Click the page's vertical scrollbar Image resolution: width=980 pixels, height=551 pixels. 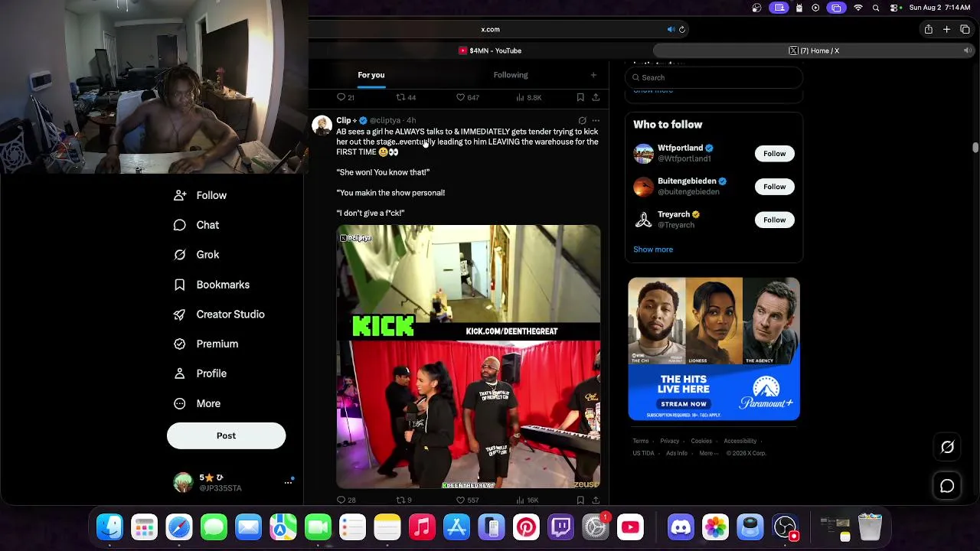click(x=975, y=148)
